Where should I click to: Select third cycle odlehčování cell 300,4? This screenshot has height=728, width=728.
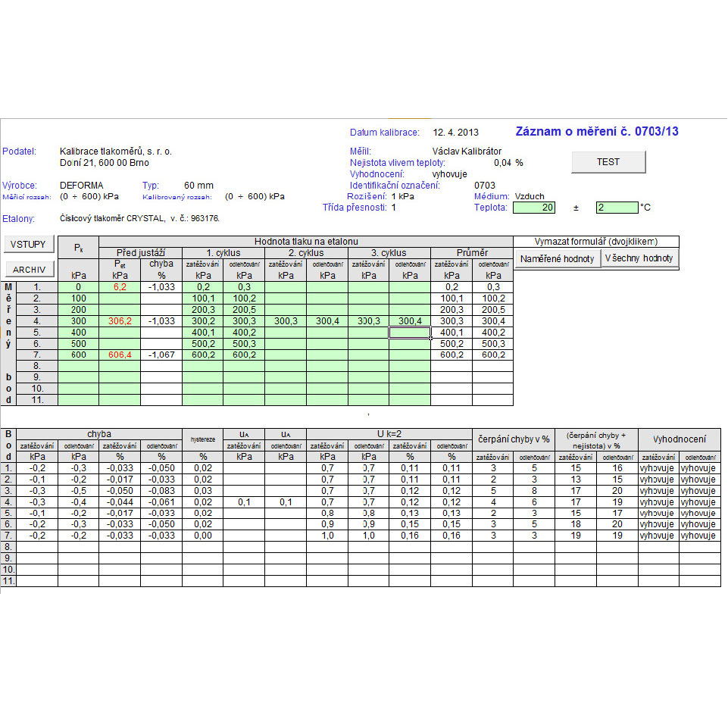410,321
